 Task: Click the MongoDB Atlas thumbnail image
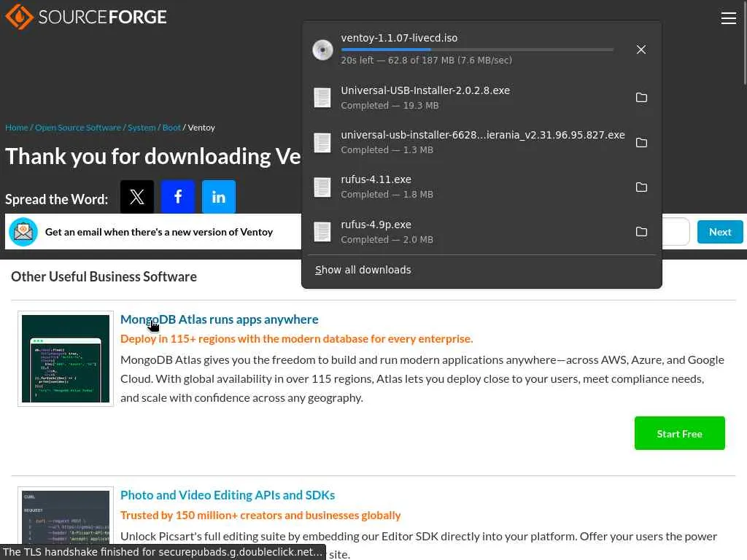coord(66,359)
